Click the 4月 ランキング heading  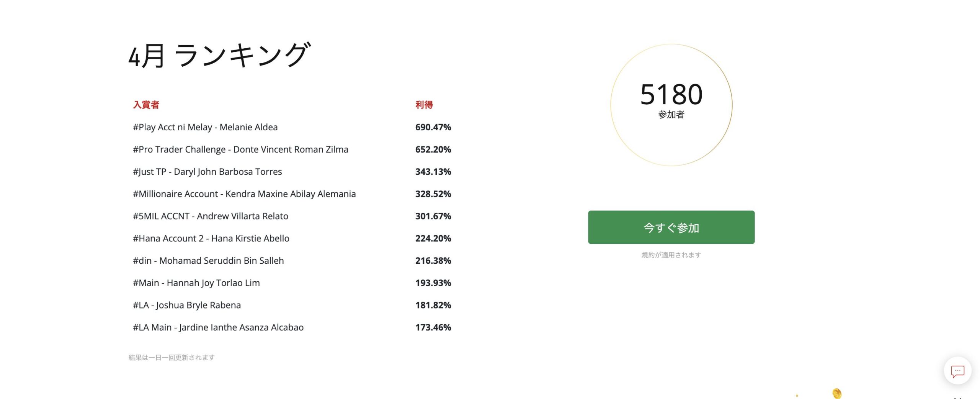[x=219, y=56]
